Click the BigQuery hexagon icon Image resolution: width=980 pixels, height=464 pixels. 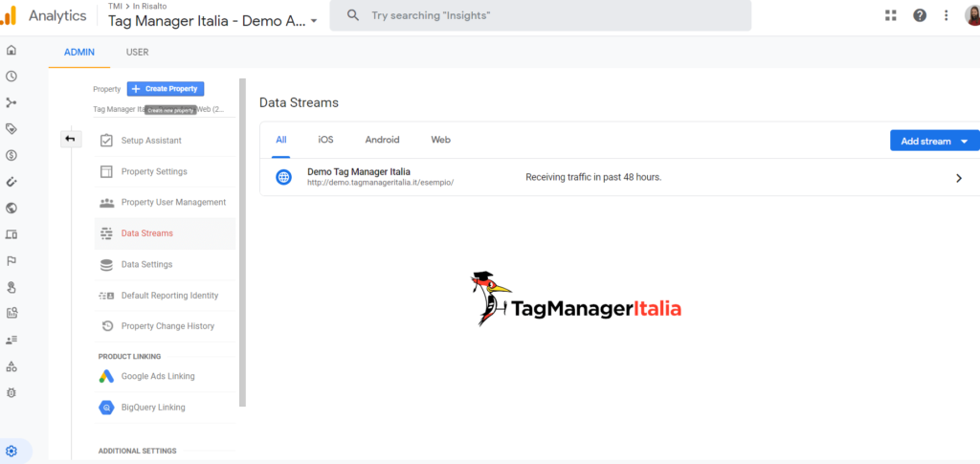point(106,408)
